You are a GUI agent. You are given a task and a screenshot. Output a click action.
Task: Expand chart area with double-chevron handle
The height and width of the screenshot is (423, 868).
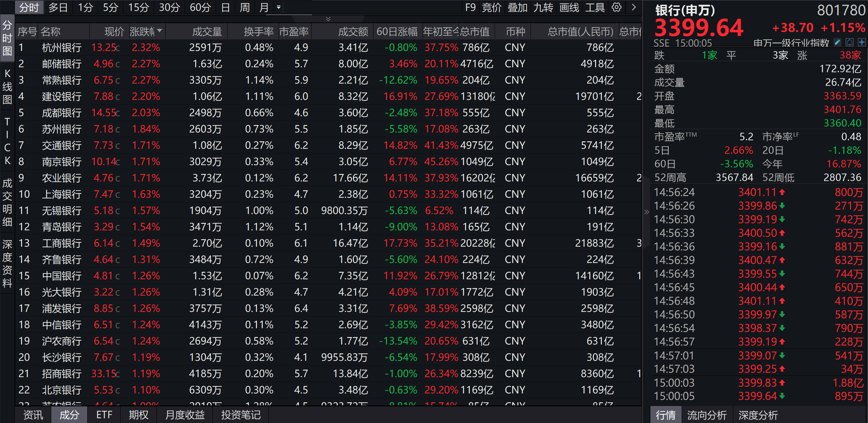328,19
